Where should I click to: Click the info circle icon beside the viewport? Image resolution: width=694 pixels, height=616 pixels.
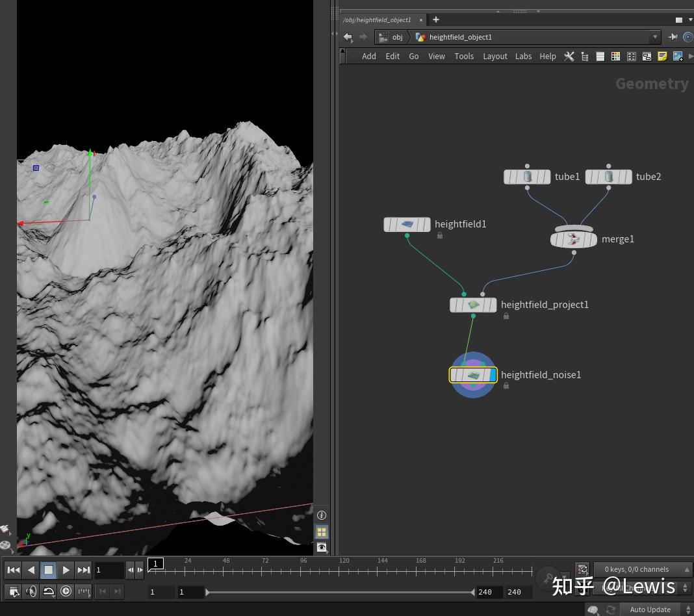point(322,515)
